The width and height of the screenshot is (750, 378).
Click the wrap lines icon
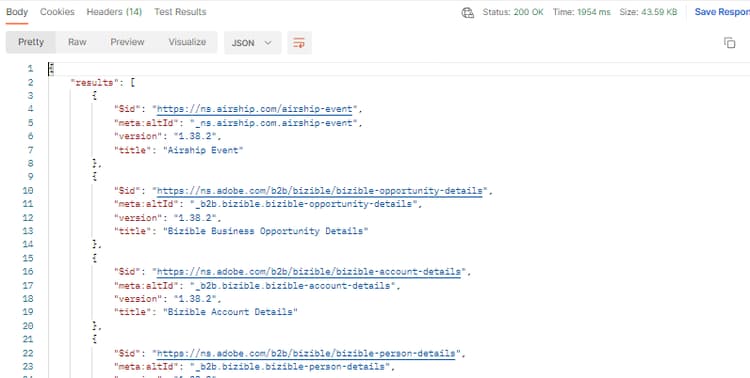(x=299, y=43)
